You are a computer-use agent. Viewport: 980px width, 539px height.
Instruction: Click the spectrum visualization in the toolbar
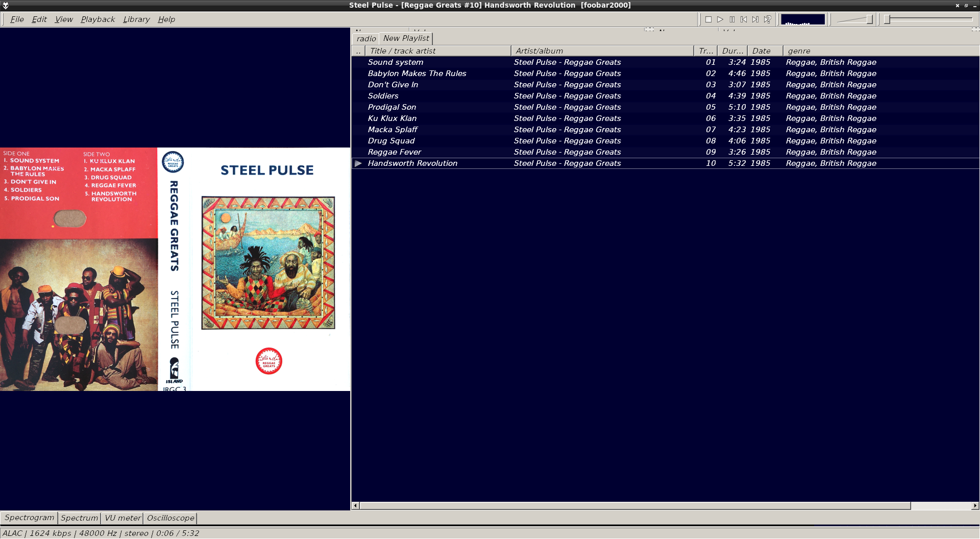tap(803, 19)
